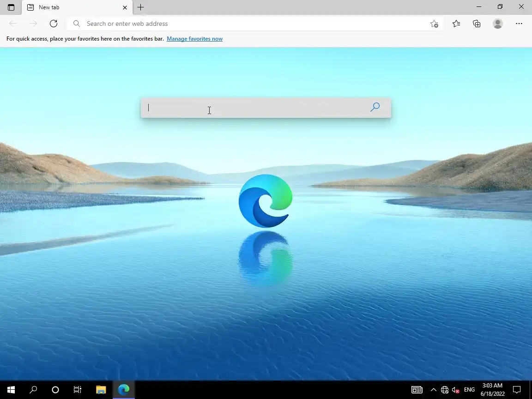Close the New tab tab
The height and width of the screenshot is (399, 532).
(125, 7)
